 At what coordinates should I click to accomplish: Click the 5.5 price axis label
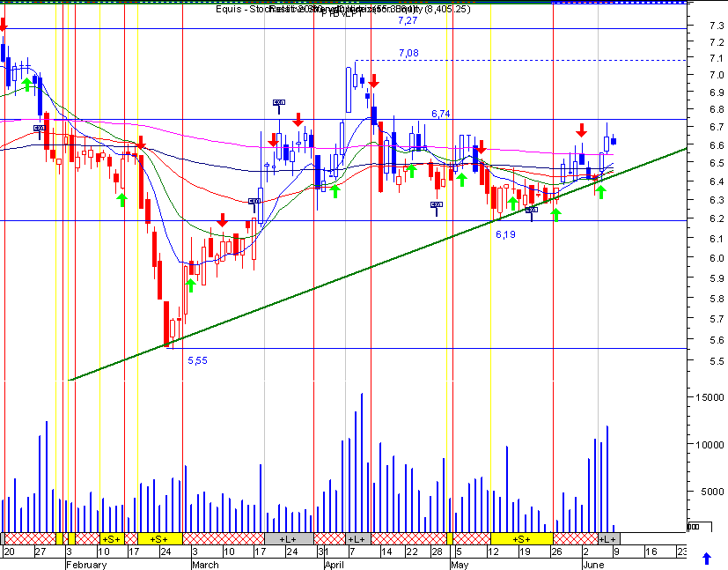coord(717,361)
